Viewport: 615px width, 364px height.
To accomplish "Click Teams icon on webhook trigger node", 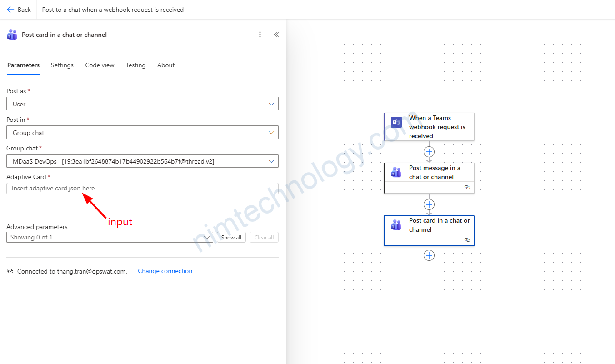I will (x=396, y=122).
